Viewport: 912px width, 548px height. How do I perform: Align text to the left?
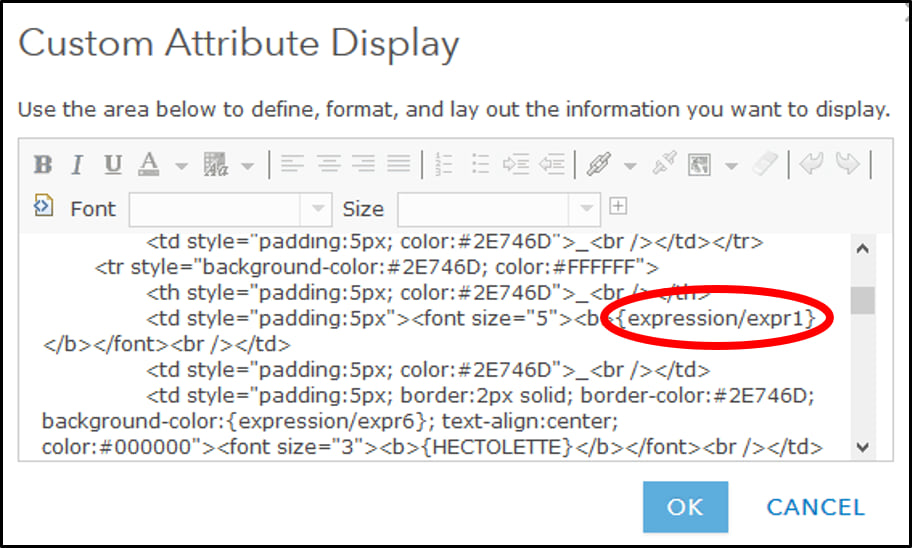click(292, 164)
